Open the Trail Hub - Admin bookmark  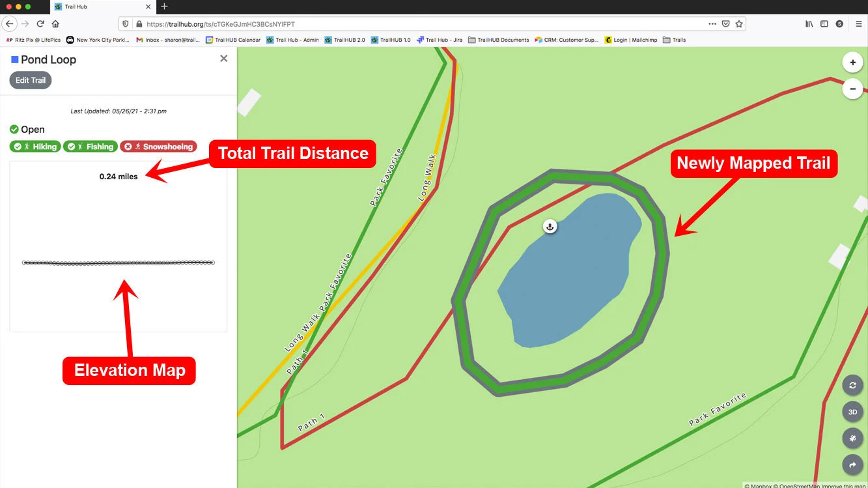coord(292,40)
